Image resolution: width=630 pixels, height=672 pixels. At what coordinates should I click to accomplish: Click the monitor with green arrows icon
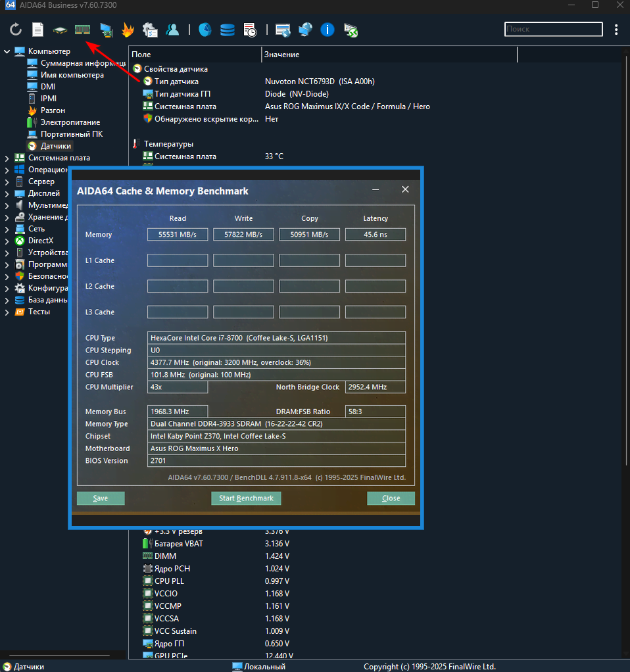point(351,30)
